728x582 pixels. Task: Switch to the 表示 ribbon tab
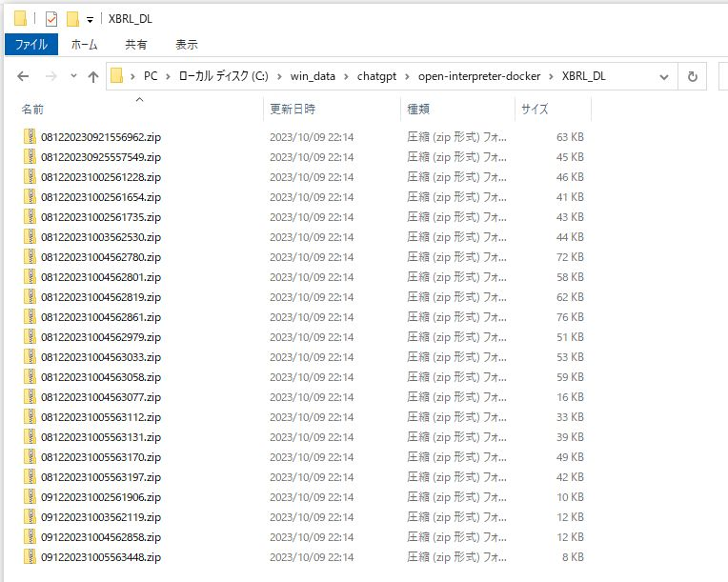[x=187, y=45]
